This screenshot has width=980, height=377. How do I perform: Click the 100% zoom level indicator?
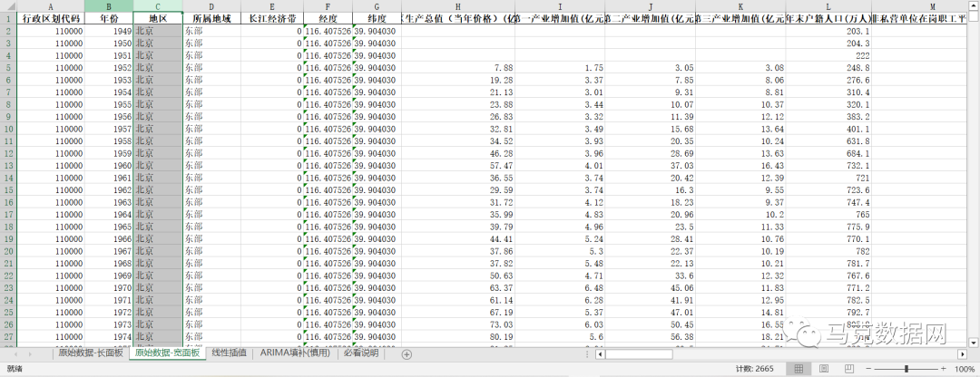click(x=965, y=369)
